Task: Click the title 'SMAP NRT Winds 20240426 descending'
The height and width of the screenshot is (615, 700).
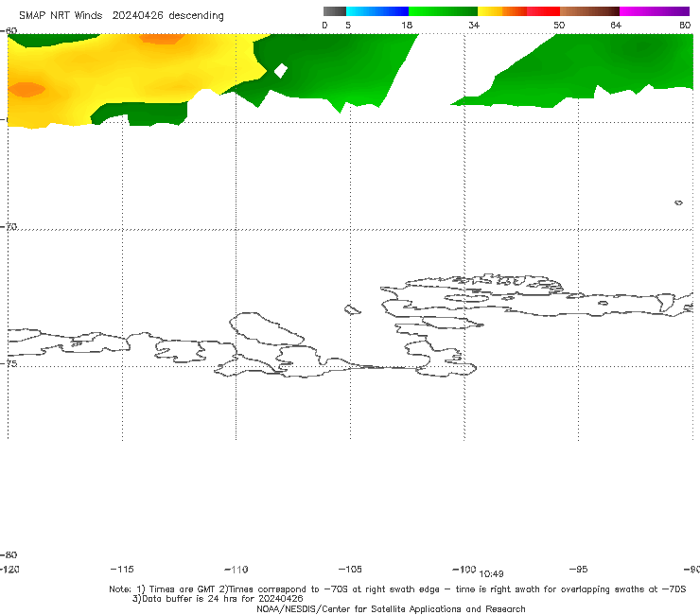Action: point(121,16)
